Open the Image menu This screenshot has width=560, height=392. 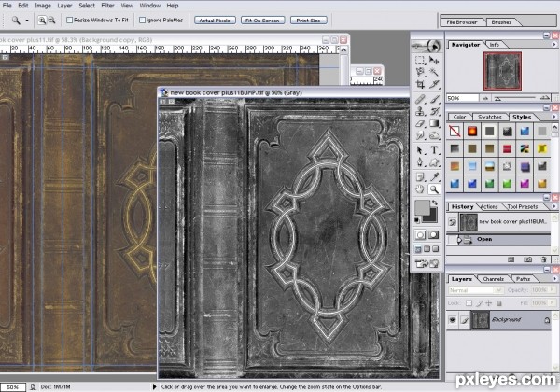43,6
